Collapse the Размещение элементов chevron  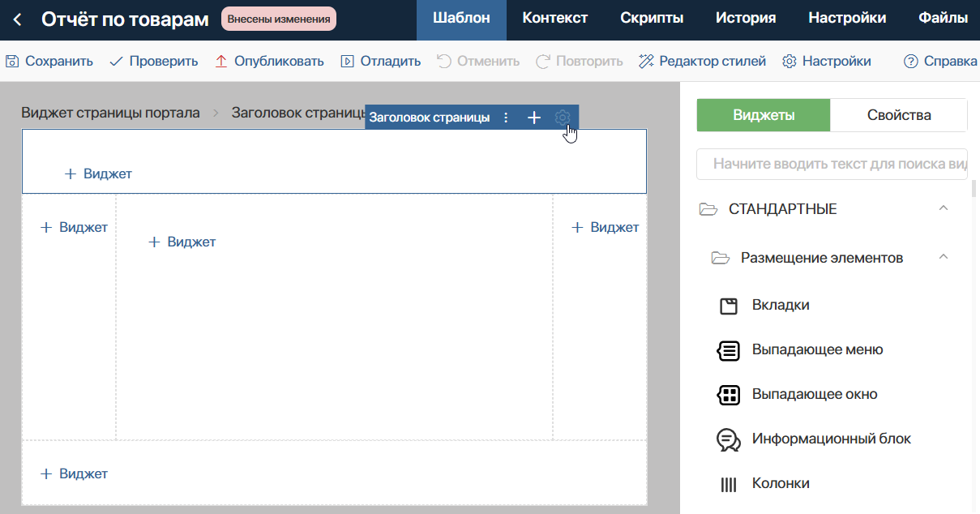pos(943,257)
